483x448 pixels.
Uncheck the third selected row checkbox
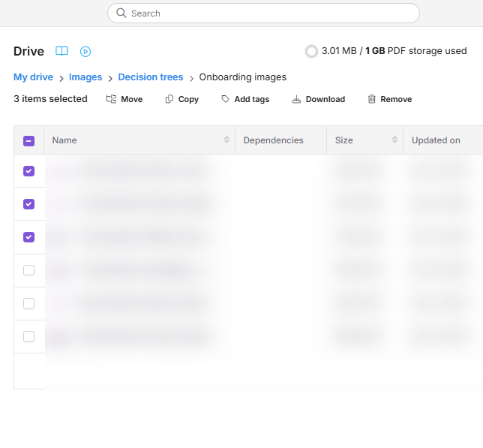pos(29,237)
